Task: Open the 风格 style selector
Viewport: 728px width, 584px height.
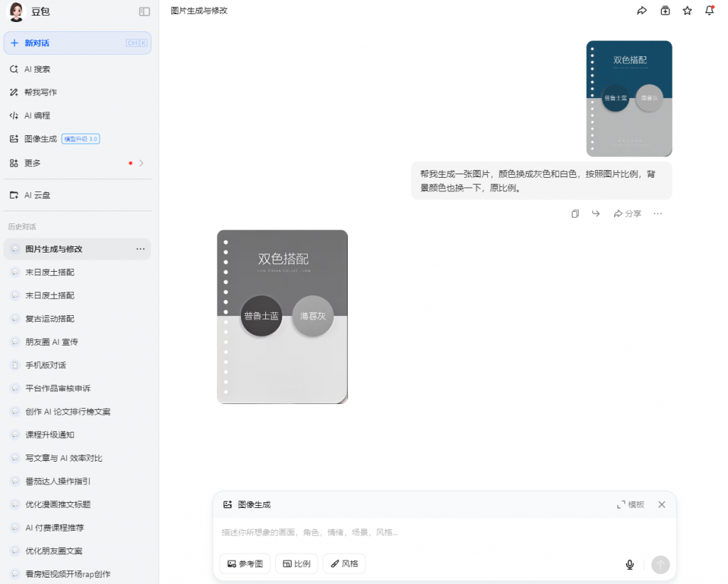Action: pyautogui.click(x=344, y=564)
